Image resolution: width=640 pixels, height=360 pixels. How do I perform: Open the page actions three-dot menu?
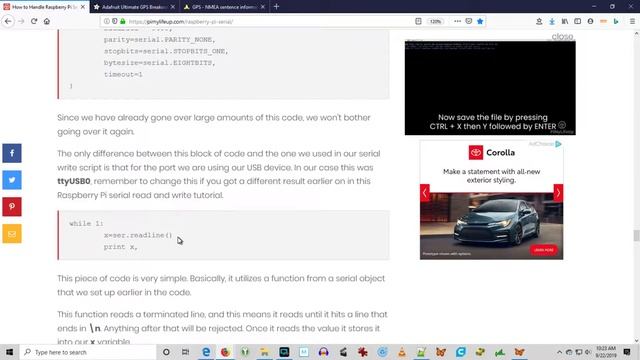[x=457, y=21]
